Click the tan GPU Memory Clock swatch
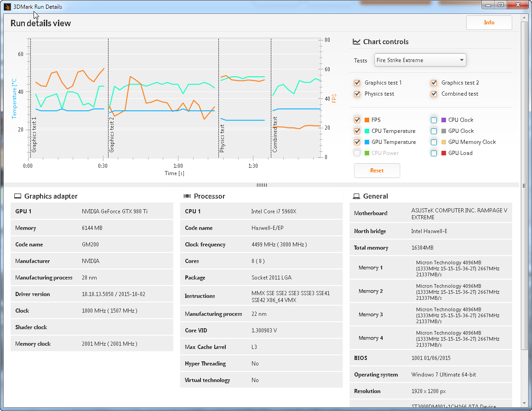 [x=443, y=142]
